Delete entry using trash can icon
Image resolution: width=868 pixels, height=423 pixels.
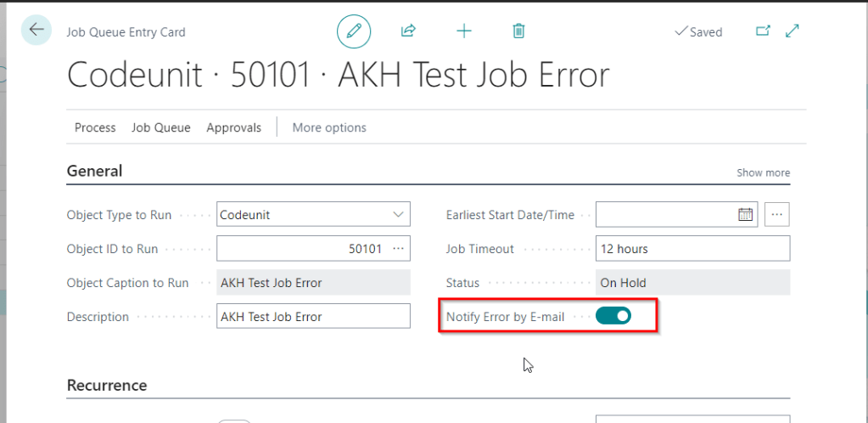click(518, 31)
